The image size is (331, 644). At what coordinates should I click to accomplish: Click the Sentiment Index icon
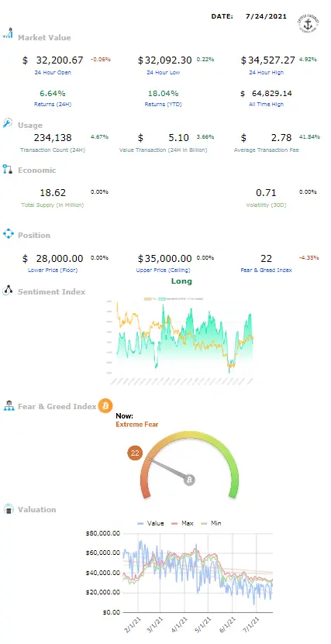(8, 291)
